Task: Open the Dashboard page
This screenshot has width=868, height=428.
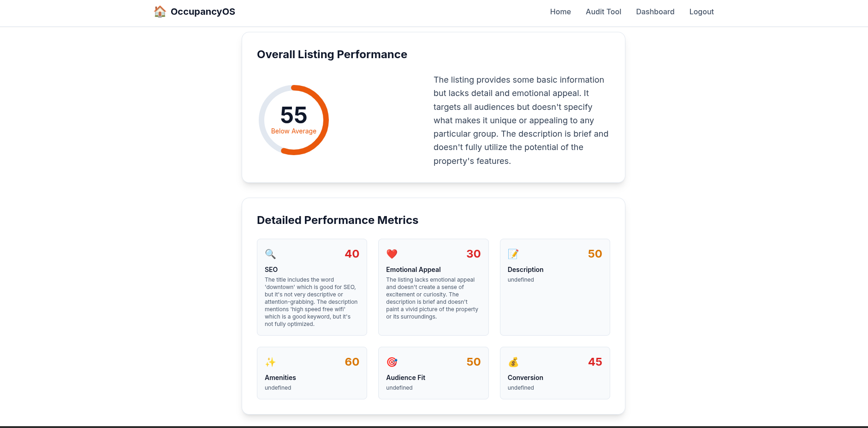Action: point(655,12)
